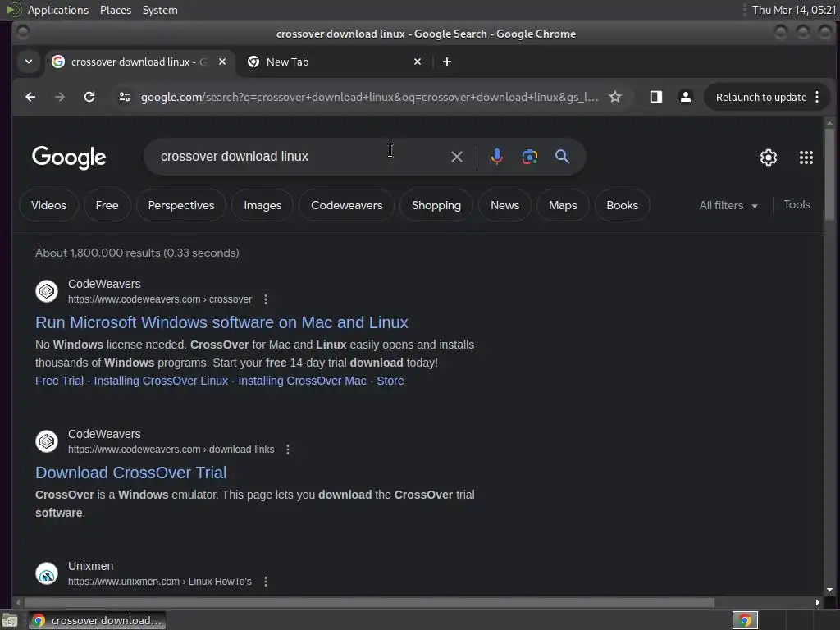Click the scroll down arrow on vertical scrollbar
The image size is (840, 630).
pos(829,590)
